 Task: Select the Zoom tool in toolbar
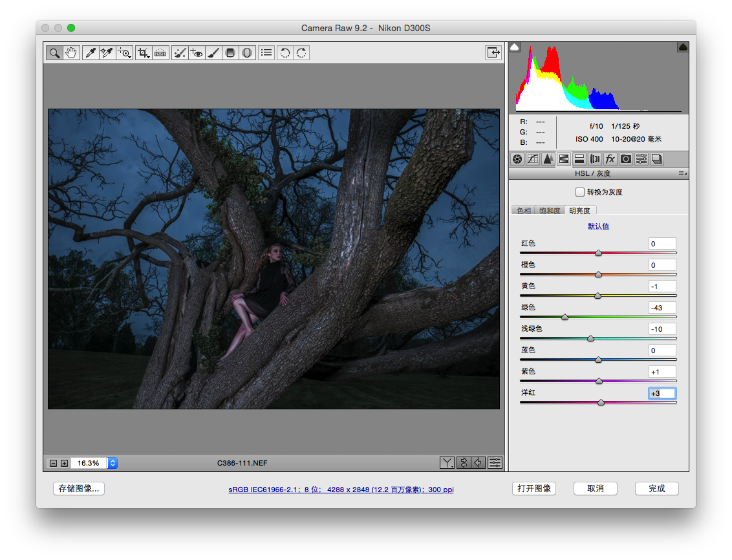pyautogui.click(x=54, y=53)
